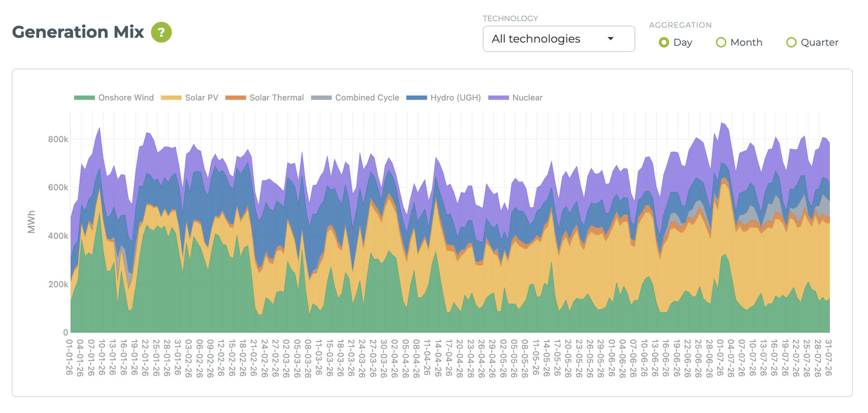The width and height of the screenshot is (868, 413).
Task: Click the 800k y-axis label
Action: tap(58, 139)
